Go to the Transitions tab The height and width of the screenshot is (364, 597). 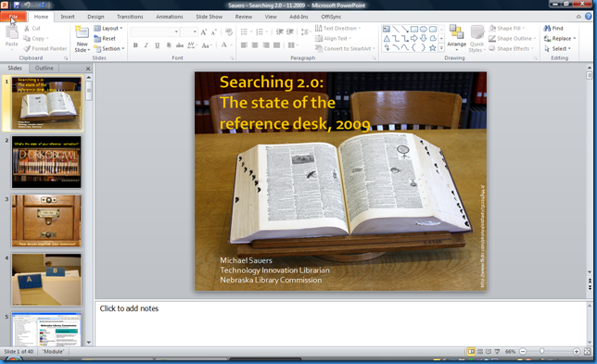130,17
